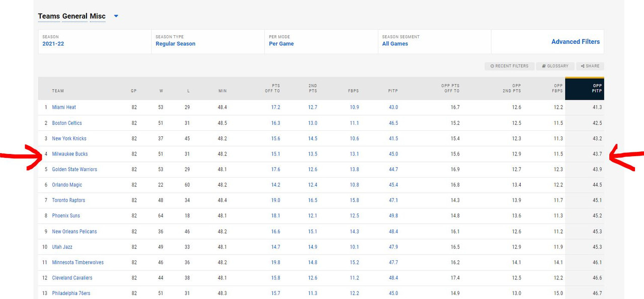This screenshot has height=299, width=644.
Task: Open the Utah Jazz team link
Action: [62, 247]
